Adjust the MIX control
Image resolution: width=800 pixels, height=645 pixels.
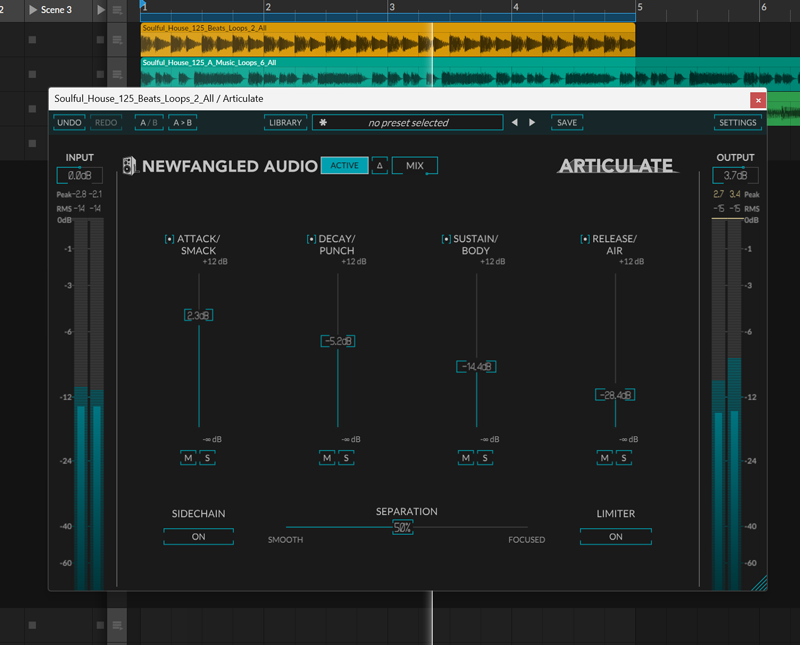(415, 165)
